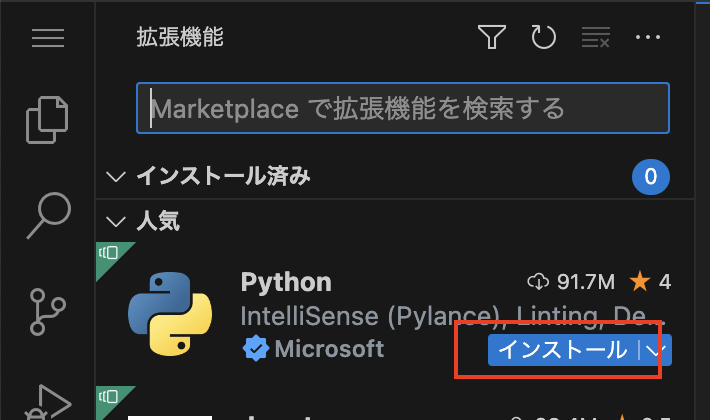Click the Python logo thumbnail
The height and width of the screenshot is (420, 710).
[x=170, y=314]
